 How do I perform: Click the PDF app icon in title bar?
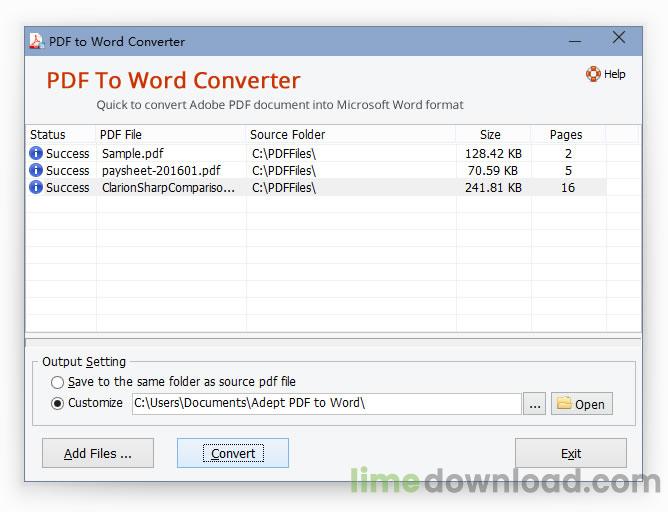tap(37, 42)
